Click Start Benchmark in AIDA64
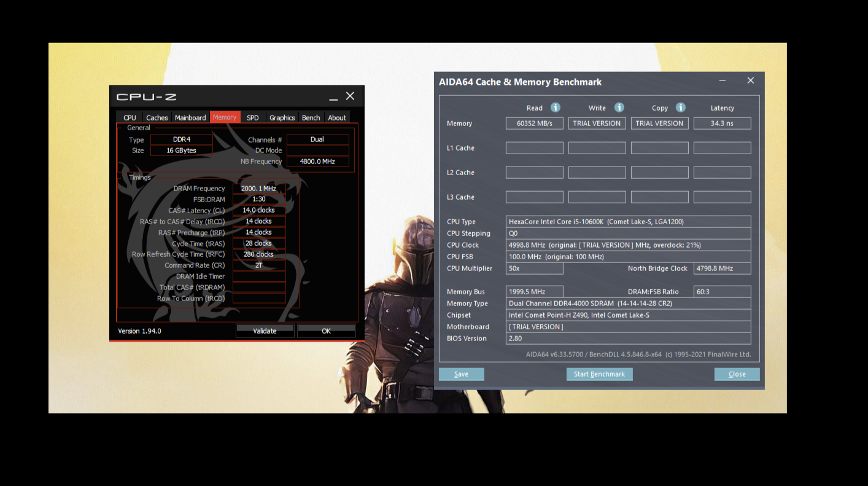868x486 pixels. pos(599,374)
